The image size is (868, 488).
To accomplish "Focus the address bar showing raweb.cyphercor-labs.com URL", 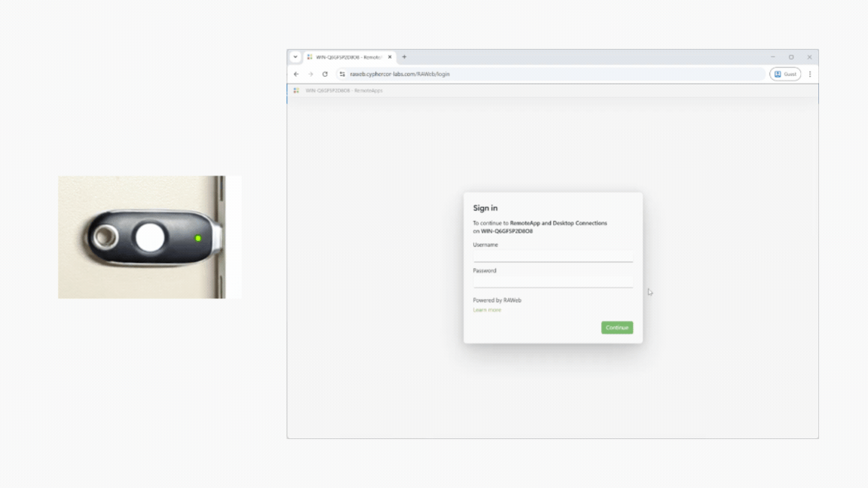I will pos(527,75).
